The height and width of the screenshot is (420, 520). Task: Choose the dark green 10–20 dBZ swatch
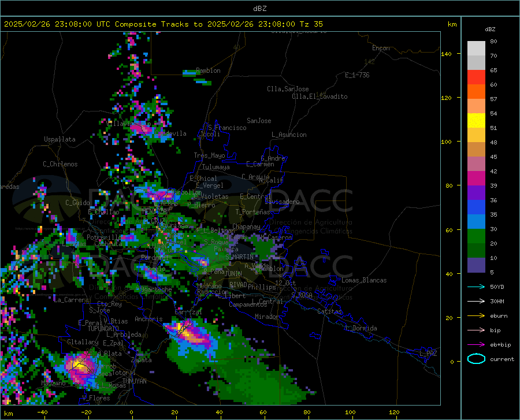click(x=476, y=251)
